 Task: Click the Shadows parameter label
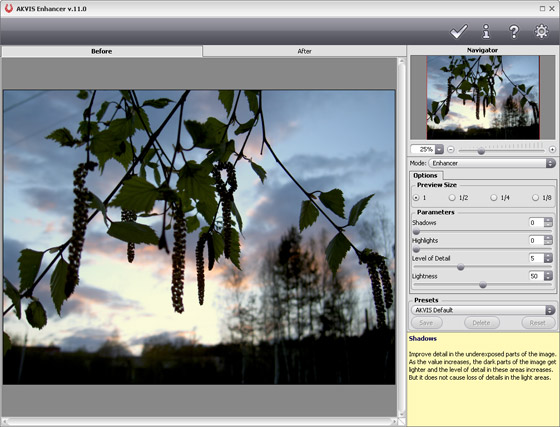(x=424, y=222)
